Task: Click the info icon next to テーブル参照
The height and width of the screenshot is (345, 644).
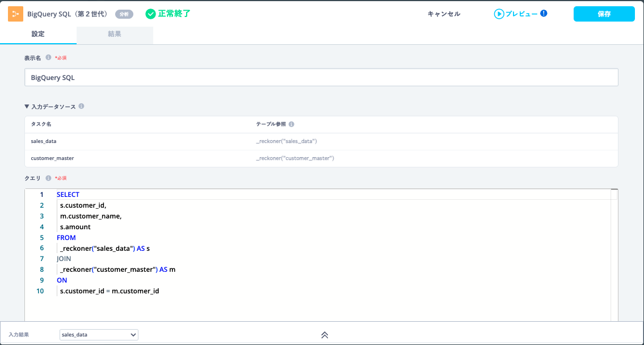Action: [x=291, y=124]
